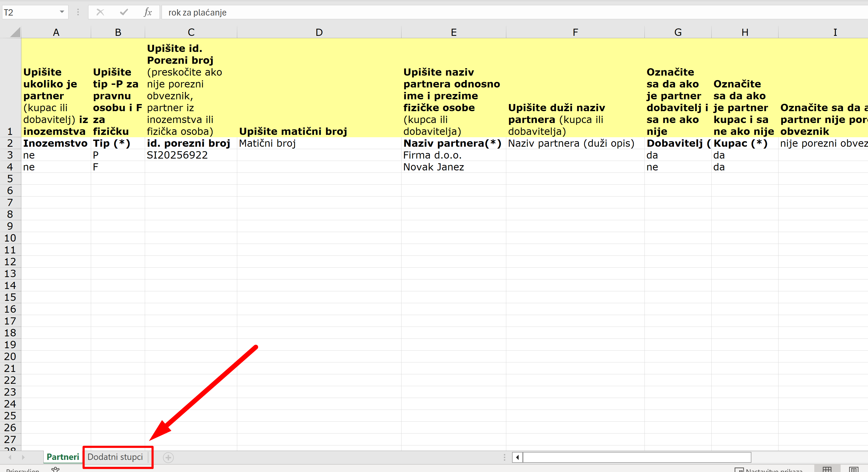Click the Name Box showing T2
This screenshot has width=868, height=472.
click(x=30, y=12)
